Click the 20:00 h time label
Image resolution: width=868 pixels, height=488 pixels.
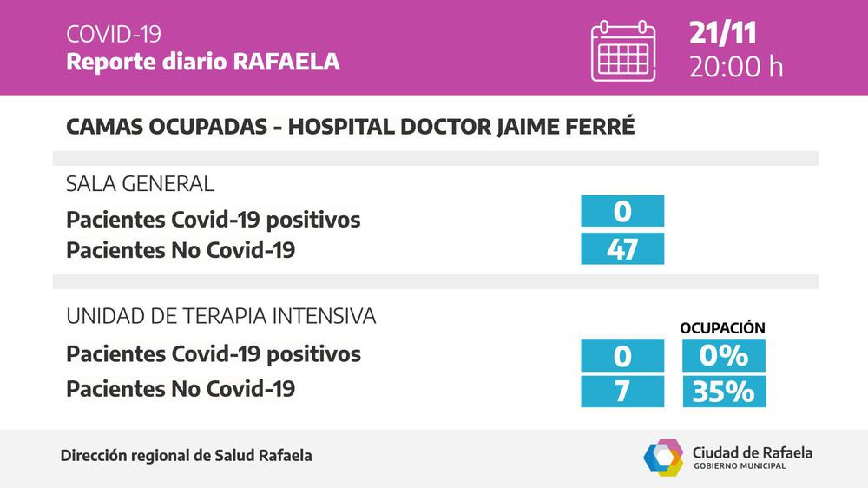point(736,67)
